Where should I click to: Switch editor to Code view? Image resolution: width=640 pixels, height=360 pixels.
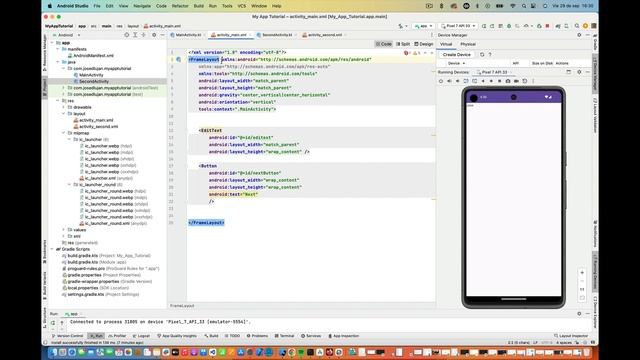[384, 44]
